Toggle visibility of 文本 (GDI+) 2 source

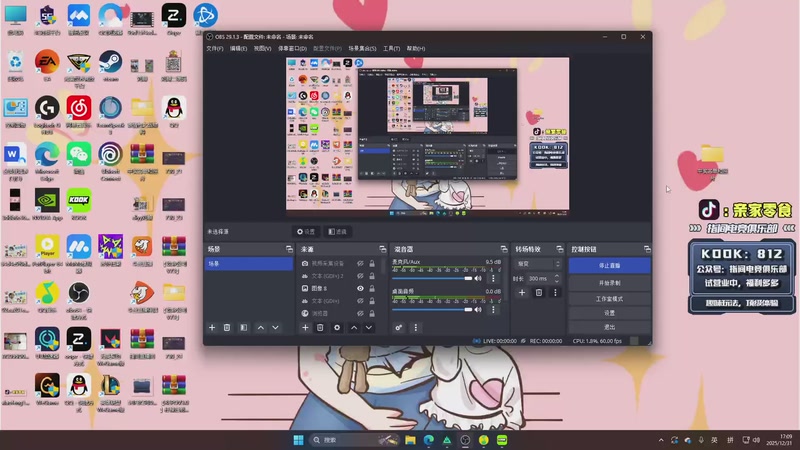click(x=360, y=276)
